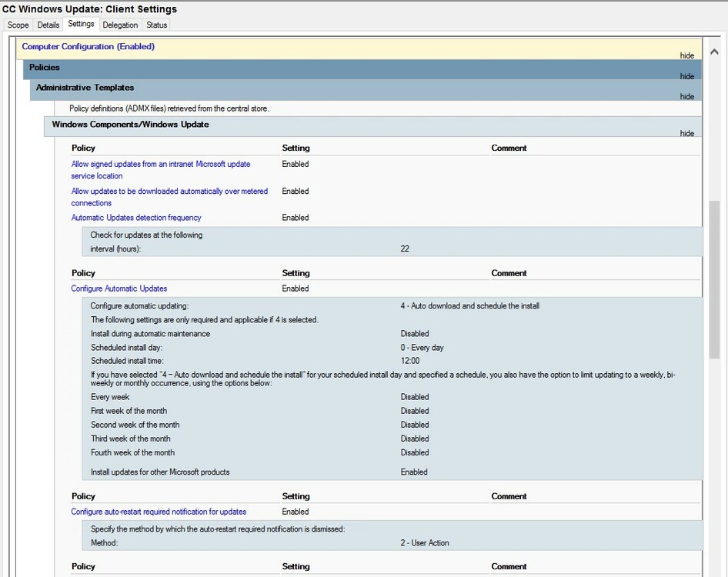Viewport: 728px width, 577px height.
Task: Open the Delegation tab
Action: coord(120,25)
